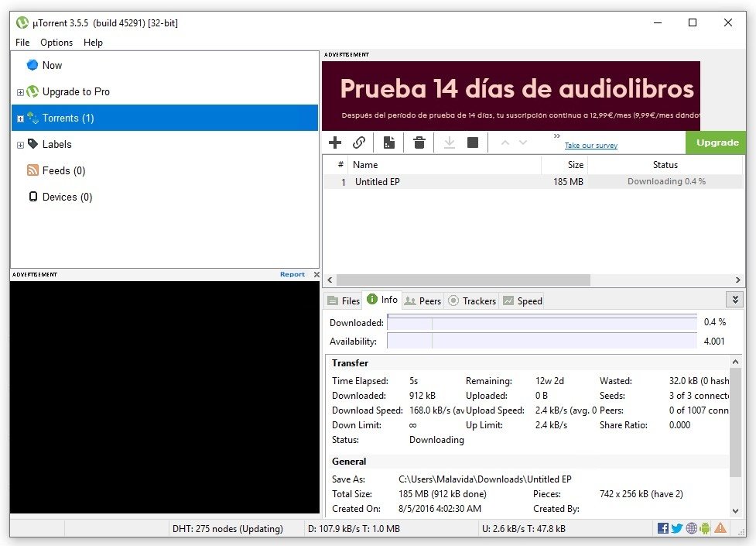
Task: Click the D: 107.9 kB/s download status text
Action: pyautogui.click(x=354, y=529)
